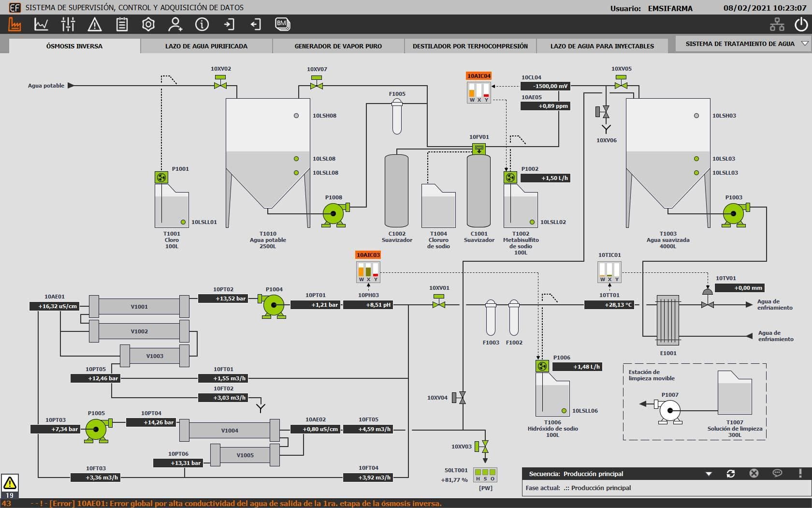Screen dimensions: 812x508
Task: Click the 10PT02 +13,52 bar value
Action: click(223, 299)
